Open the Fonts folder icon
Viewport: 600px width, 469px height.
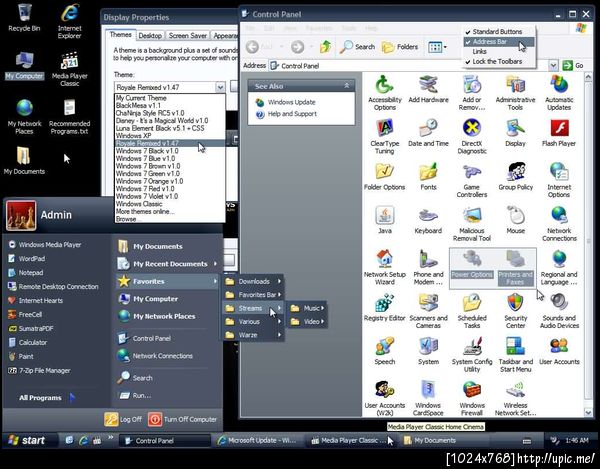[428, 177]
